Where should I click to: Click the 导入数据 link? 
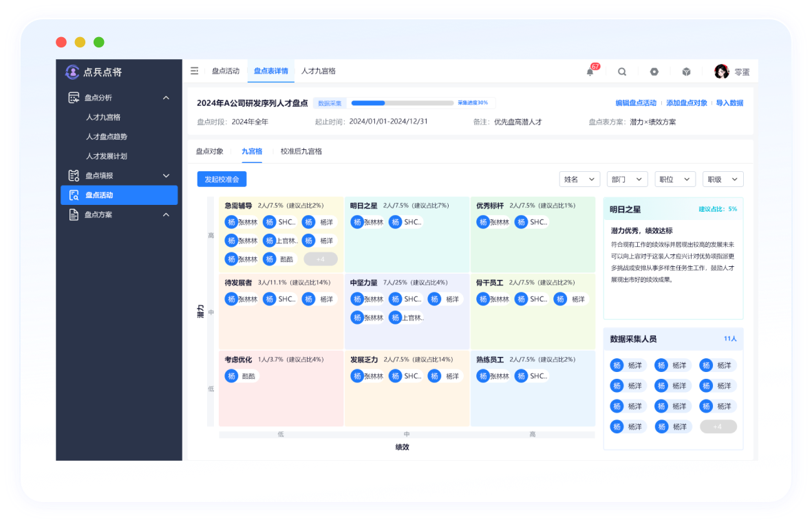click(x=729, y=103)
